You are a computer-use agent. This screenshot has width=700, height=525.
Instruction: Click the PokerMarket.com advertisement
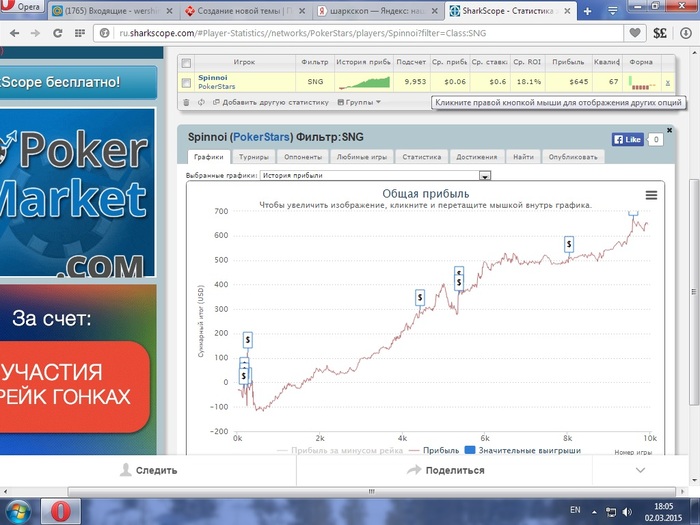(77, 193)
